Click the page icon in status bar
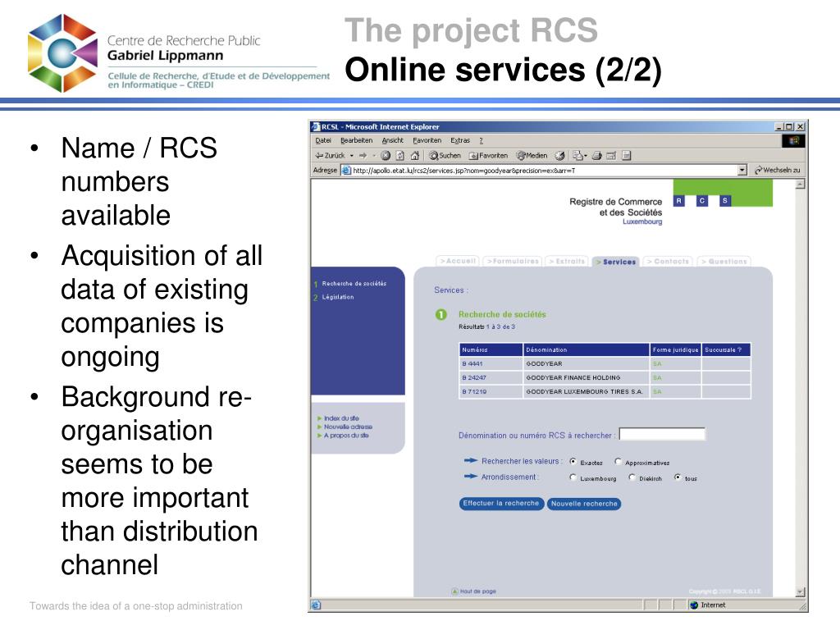This screenshot has width=840, height=630. 316,605
